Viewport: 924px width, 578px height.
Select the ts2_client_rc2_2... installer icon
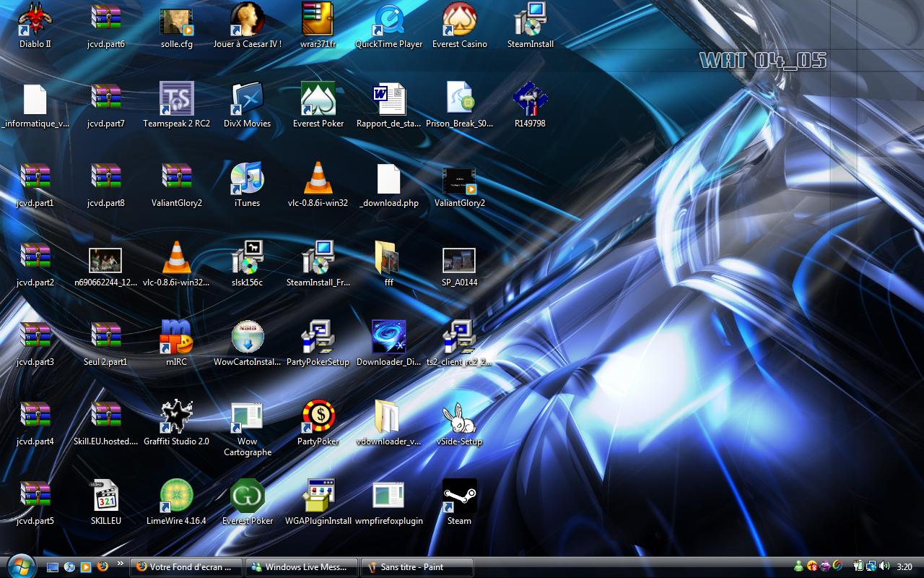pyautogui.click(x=459, y=337)
